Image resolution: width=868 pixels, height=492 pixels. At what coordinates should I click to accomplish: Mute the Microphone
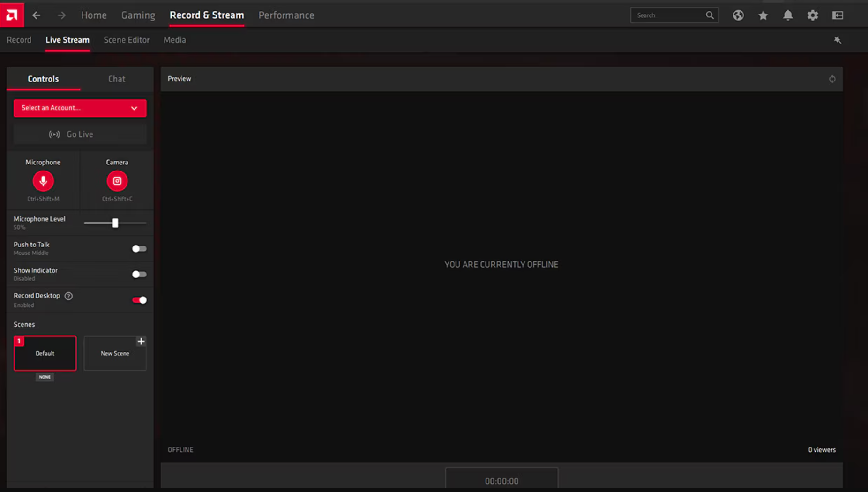coord(43,181)
